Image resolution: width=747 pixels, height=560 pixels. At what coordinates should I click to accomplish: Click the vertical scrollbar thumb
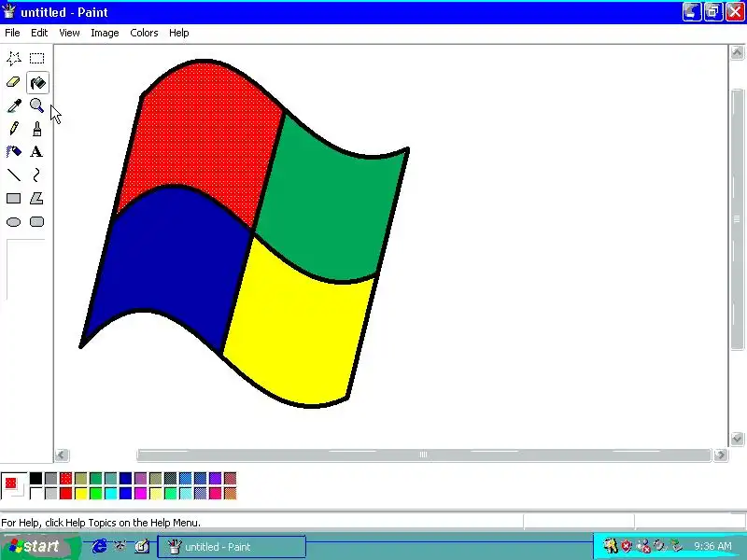[737, 219]
